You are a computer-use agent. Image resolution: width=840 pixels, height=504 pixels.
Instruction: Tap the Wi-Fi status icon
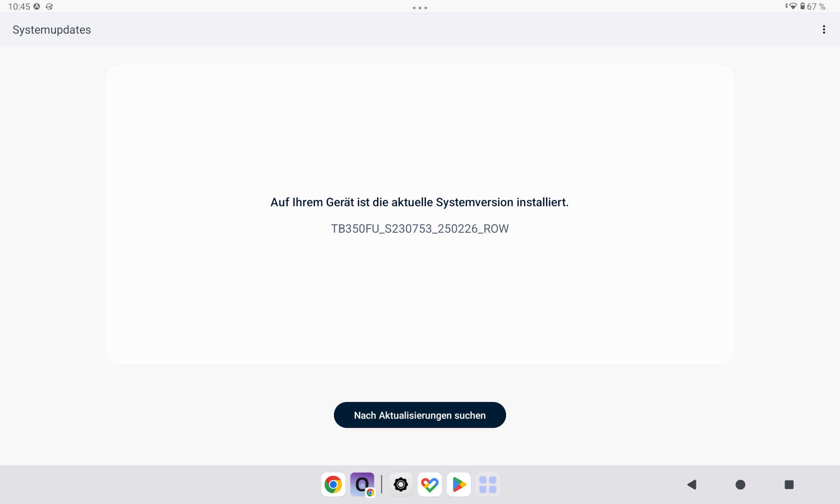click(792, 6)
